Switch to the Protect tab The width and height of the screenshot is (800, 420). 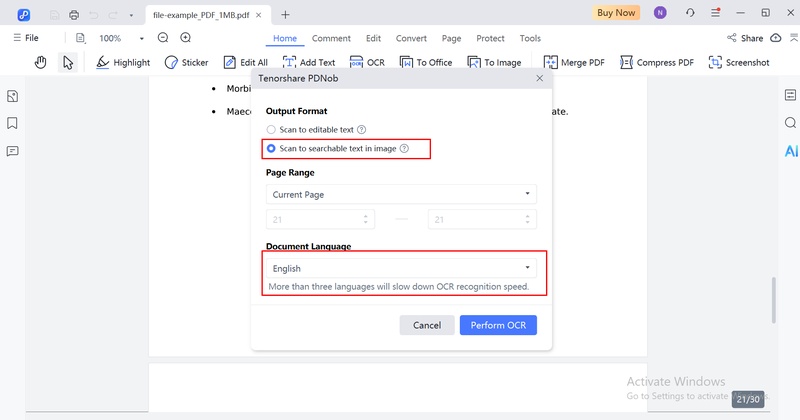(490, 38)
